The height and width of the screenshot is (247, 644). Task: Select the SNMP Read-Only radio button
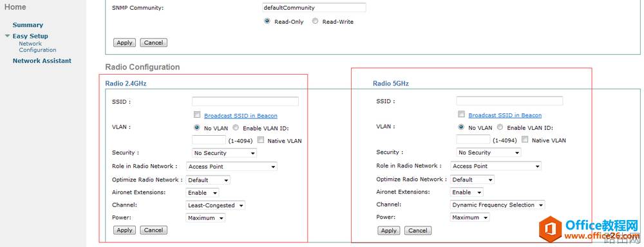267,21
